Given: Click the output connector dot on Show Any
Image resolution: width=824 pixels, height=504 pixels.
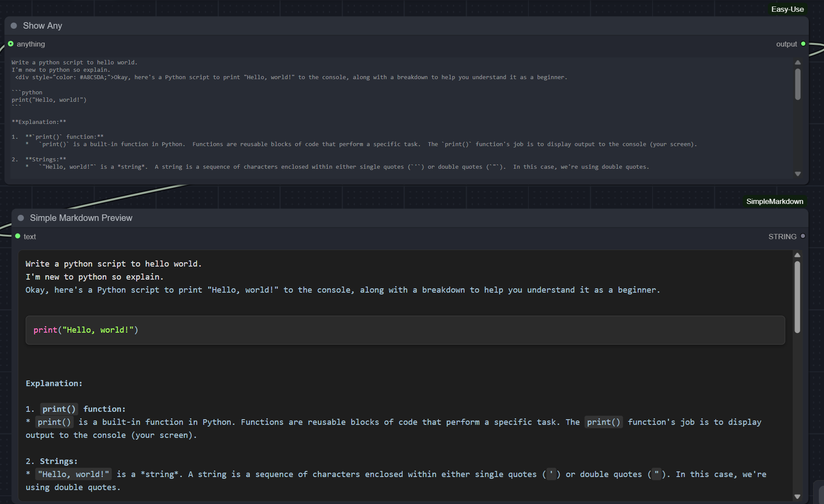Looking at the screenshot, I should 803,44.
